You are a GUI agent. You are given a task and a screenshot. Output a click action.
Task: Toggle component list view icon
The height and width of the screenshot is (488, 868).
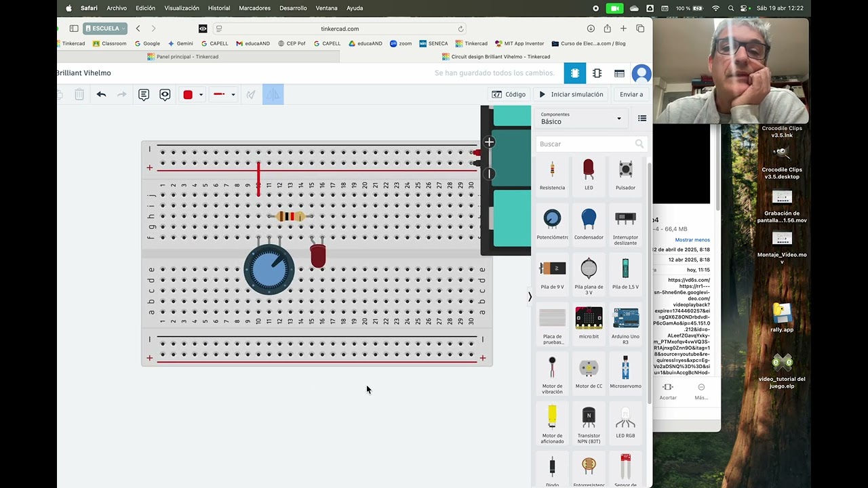[642, 119]
